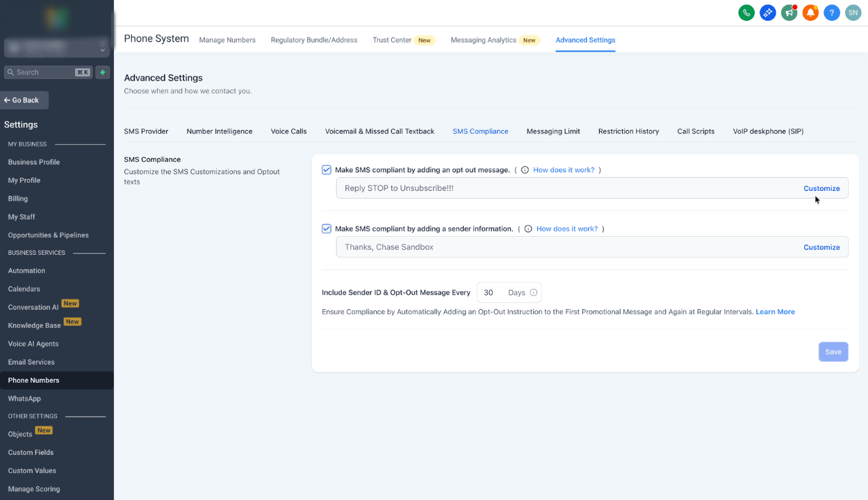Open the Voice Calls sub-tab
The height and width of the screenshot is (500, 868).
288,131
